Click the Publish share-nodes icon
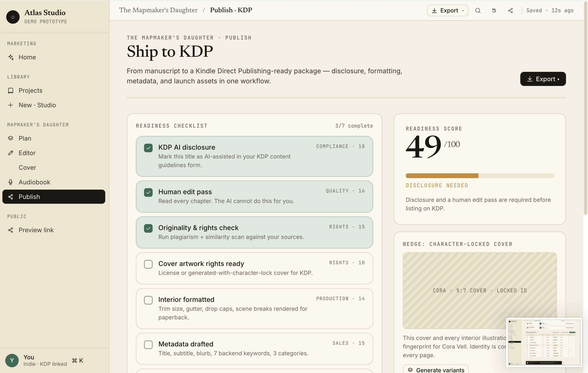Image resolution: width=588 pixels, height=373 pixels. 11,197
